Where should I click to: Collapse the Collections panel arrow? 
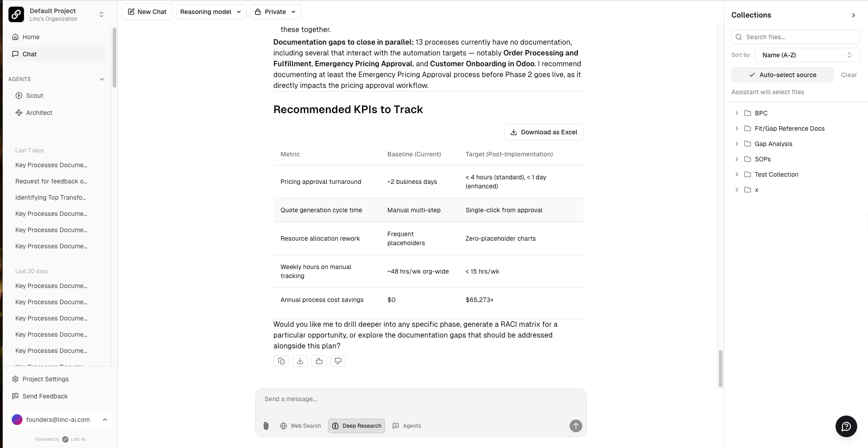(853, 15)
